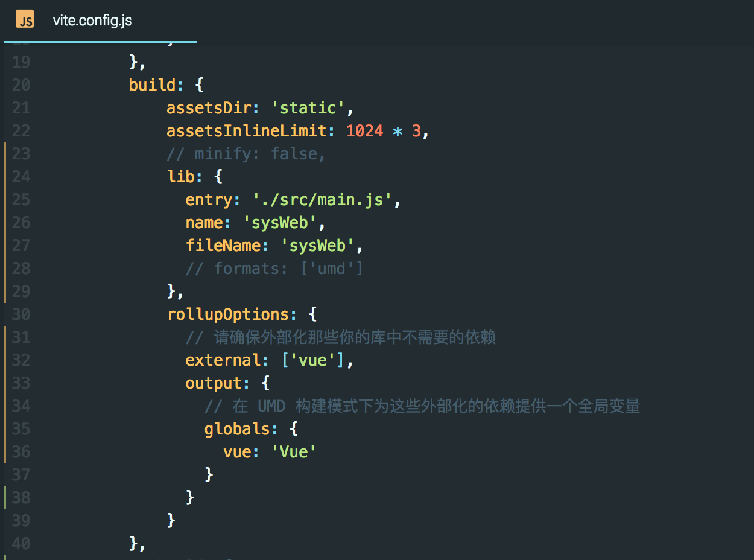Screen dimensions: 754x560
Task: Click the opening brace after rollupOptions
Action: pyautogui.click(x=313, y=314)
